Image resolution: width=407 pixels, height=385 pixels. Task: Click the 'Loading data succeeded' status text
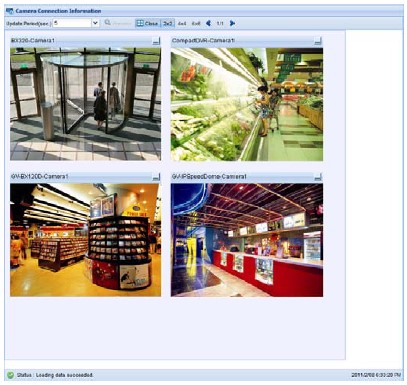(x=64, y=375)
